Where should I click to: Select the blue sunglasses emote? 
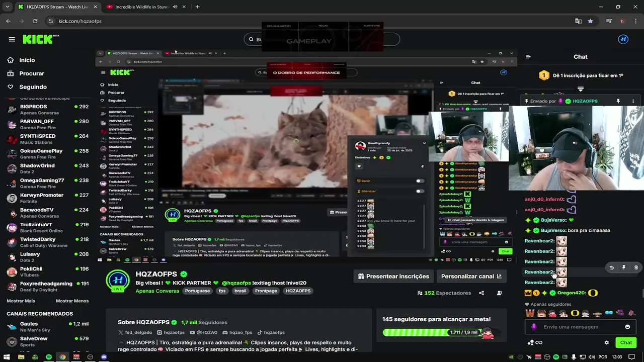pos(609,313)
